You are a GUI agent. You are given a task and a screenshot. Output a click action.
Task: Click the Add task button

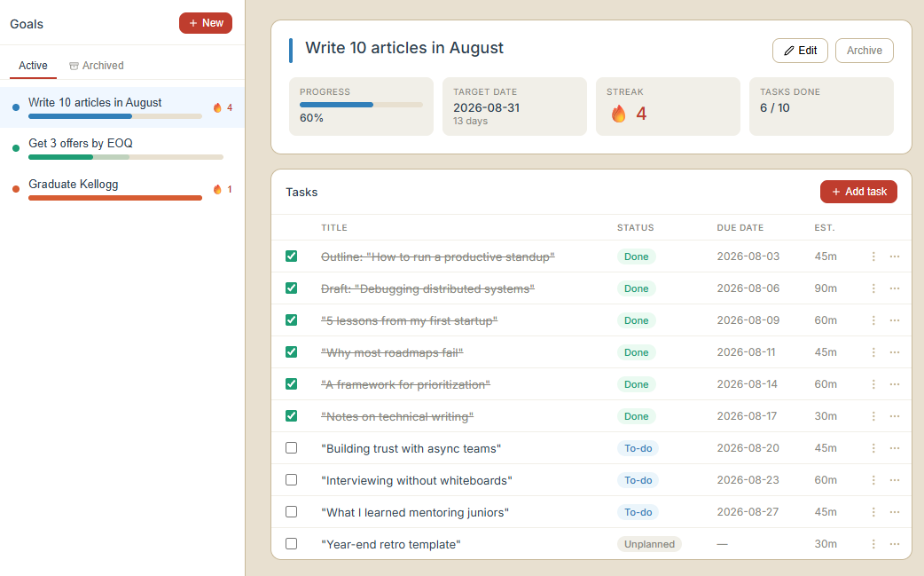coord(858,192)
